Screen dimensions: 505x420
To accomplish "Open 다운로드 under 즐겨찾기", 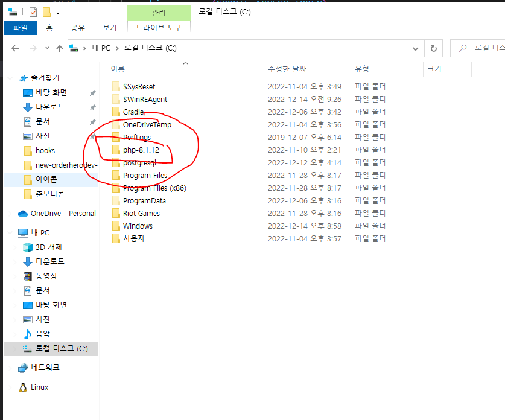I will 50,107.
